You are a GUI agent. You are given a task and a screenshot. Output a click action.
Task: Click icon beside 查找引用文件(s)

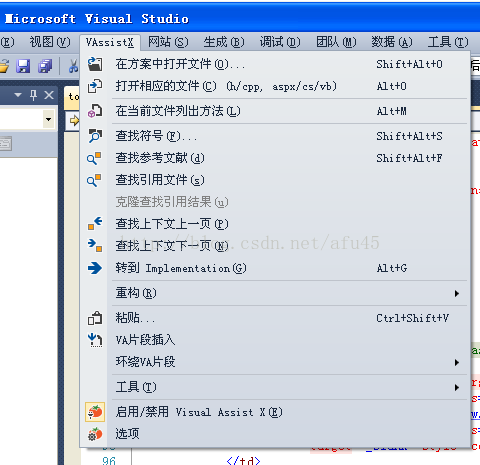click(x=94, y=180)
